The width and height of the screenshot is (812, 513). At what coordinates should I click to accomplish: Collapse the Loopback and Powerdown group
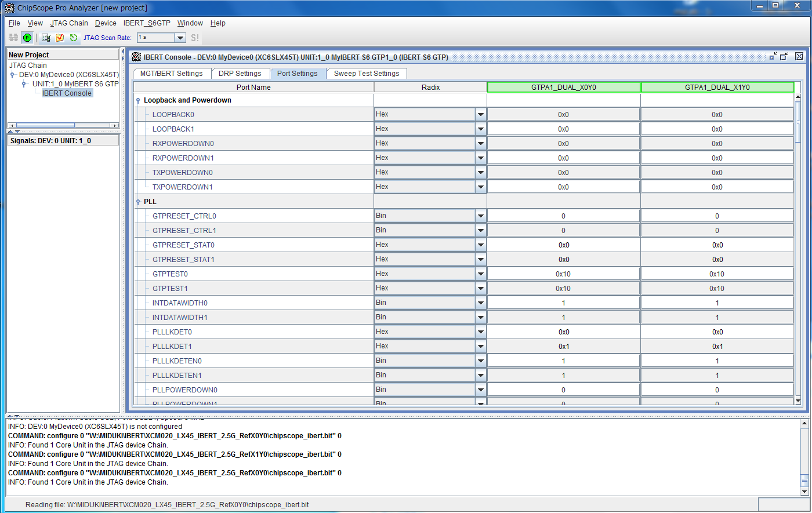click(x=138, y=100)
